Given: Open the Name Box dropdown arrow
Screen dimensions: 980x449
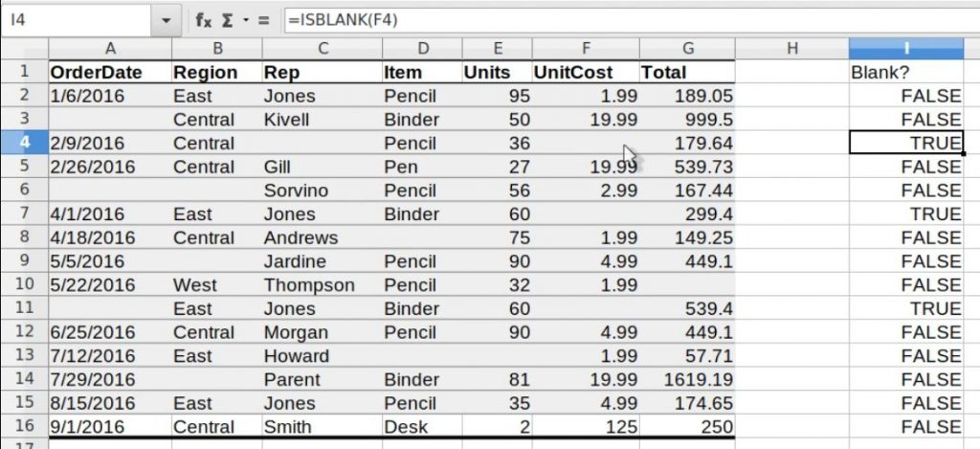Looking at the screenshot, I should [166, 21].
